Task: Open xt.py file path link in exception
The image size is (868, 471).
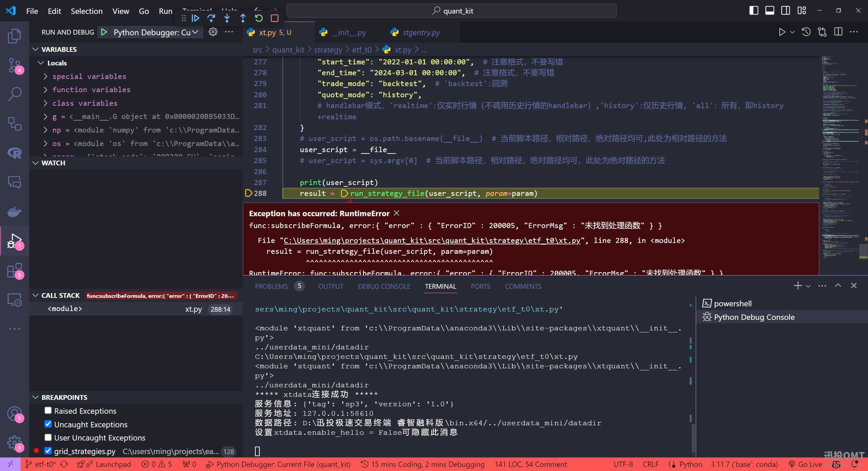Action: [432, 240]
